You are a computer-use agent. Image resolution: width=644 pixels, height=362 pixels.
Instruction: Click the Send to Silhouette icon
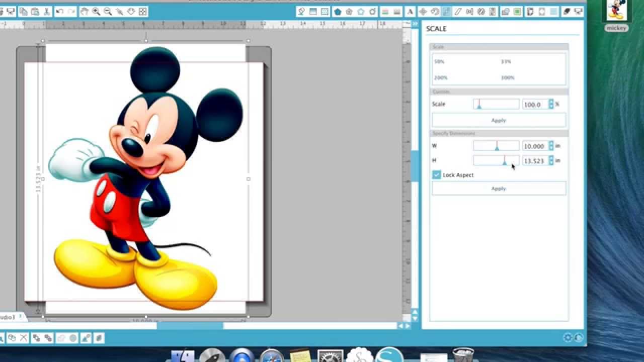pyautogui.click(x=578, y=12)
